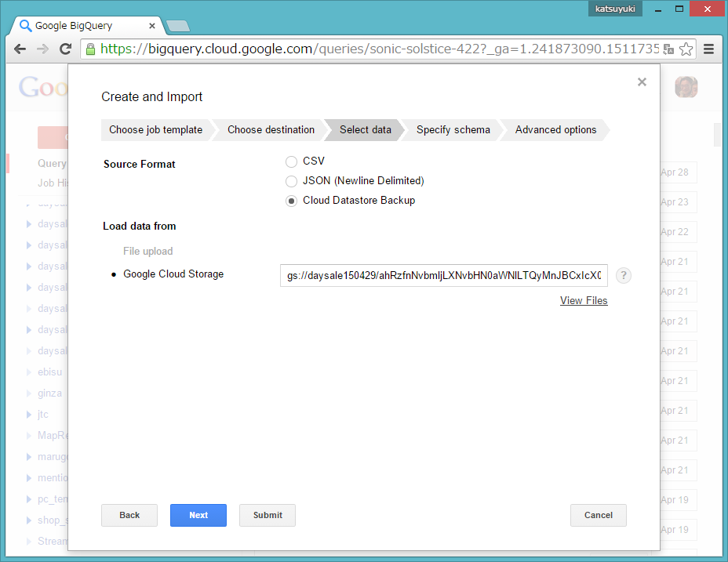Open a new browser tab
Viewport: 728px width, 562px height.
point(178,26)
